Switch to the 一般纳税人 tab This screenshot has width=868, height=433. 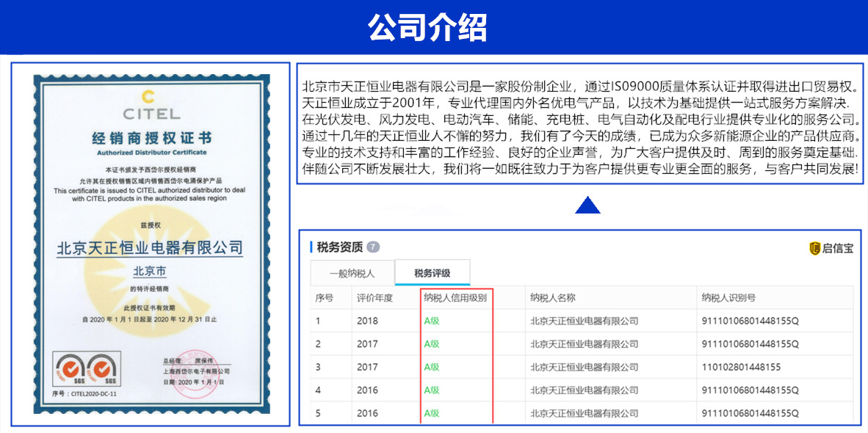click(352, 273)
